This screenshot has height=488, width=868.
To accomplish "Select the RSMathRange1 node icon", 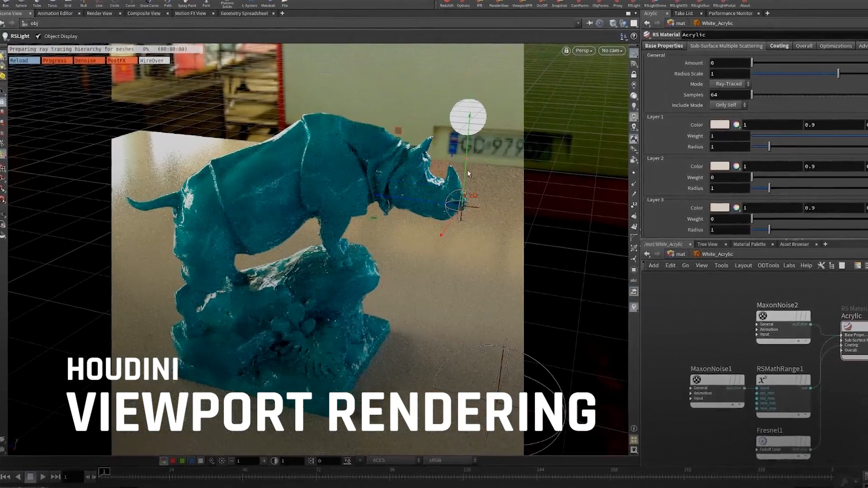I will (x=763, y=380).
